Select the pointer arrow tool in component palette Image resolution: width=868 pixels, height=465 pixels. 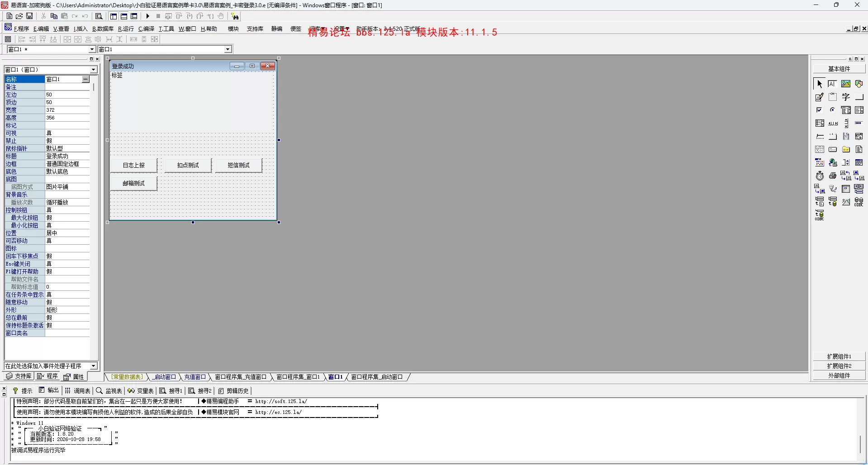point(820,84)
